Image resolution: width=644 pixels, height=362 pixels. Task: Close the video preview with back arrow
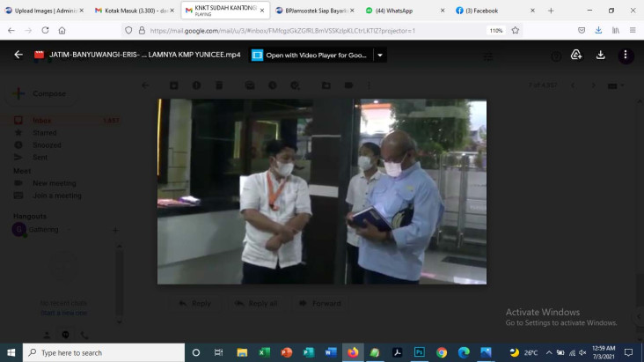point(18,55)
